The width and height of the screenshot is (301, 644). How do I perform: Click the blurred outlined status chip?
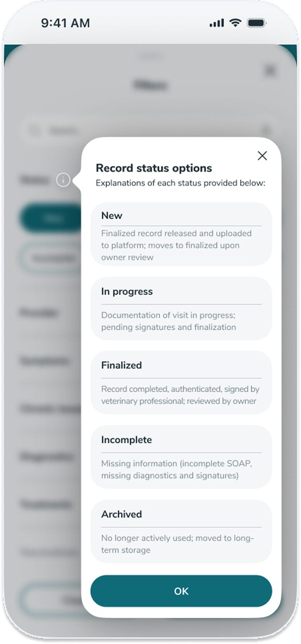pyautogui.click(x=50, y=257)
